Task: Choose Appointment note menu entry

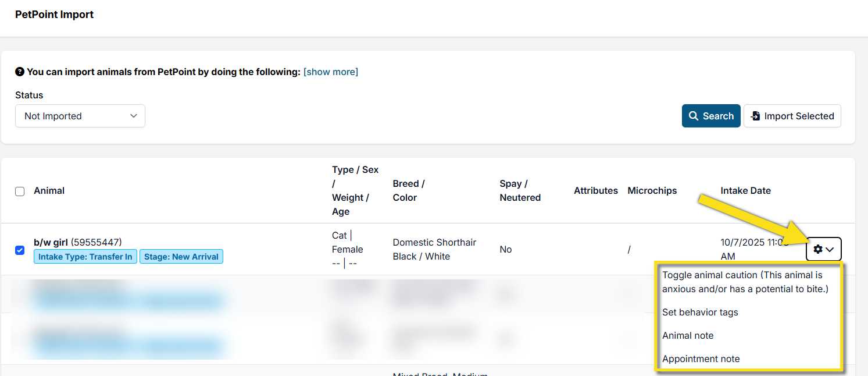Action: pyautogui.click(x=701, y=359)
